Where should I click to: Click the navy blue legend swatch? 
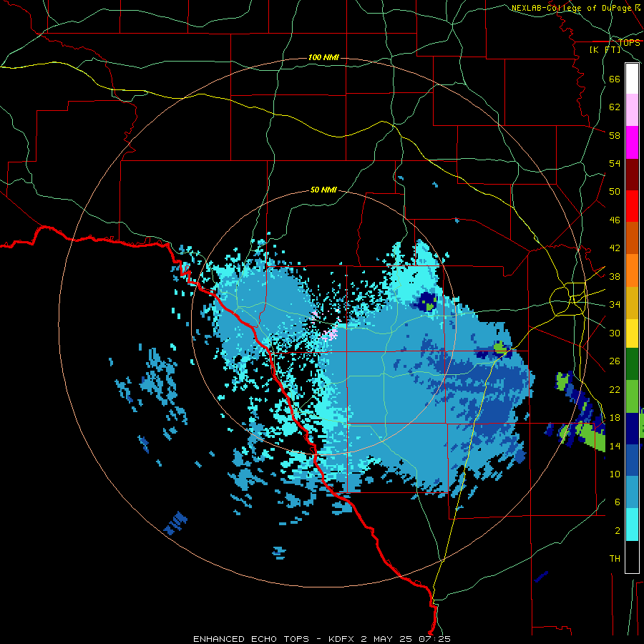[632, 429]
